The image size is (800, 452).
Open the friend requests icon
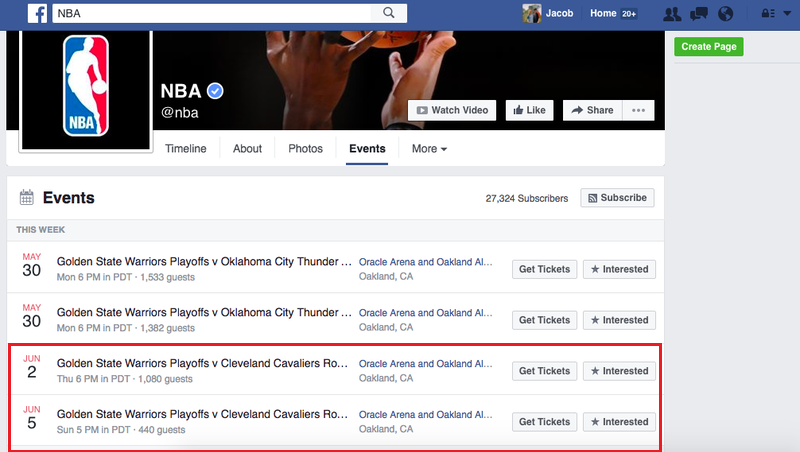672,14
